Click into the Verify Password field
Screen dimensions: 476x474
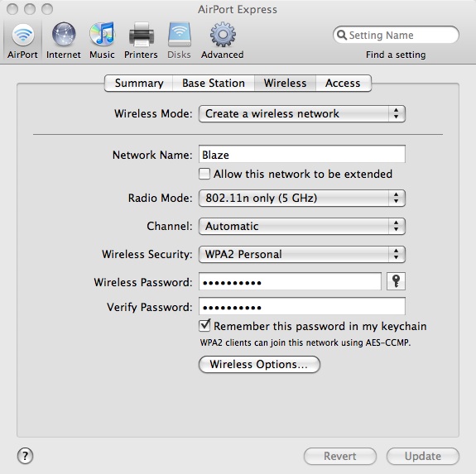(302, 306)
